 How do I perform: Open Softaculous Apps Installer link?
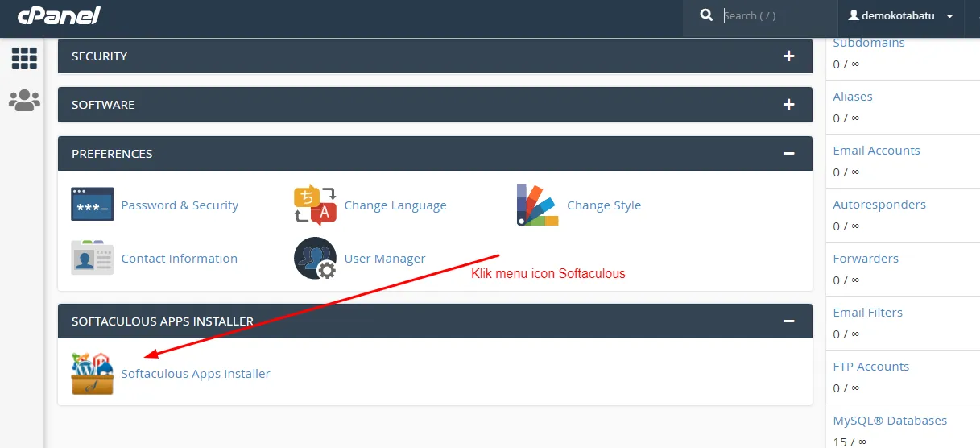[196, 374]
